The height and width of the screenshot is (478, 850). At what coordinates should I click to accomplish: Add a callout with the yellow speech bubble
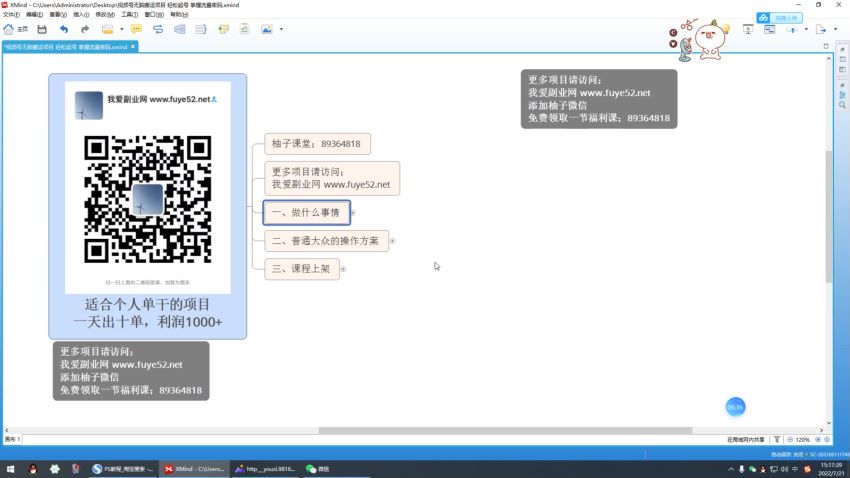point(136,29)
